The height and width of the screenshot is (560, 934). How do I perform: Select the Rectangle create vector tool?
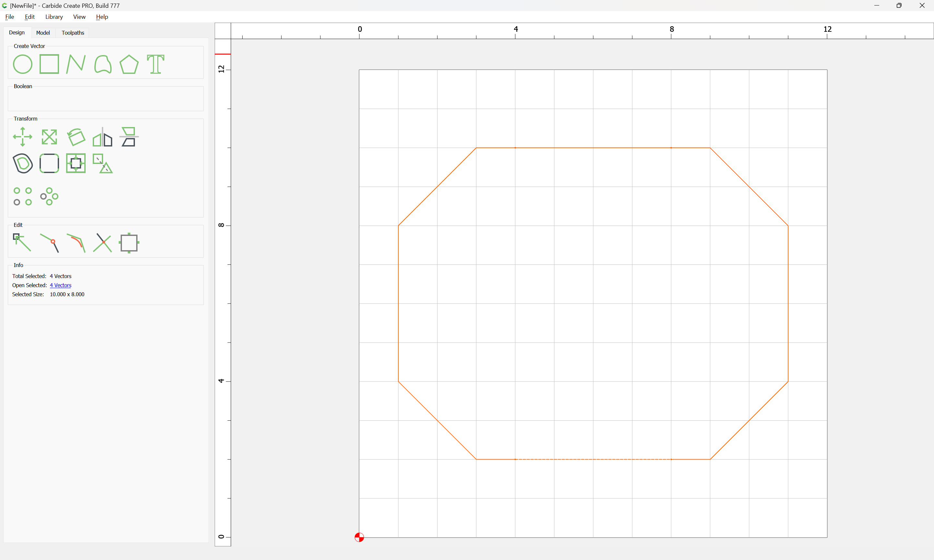point(49,64)
